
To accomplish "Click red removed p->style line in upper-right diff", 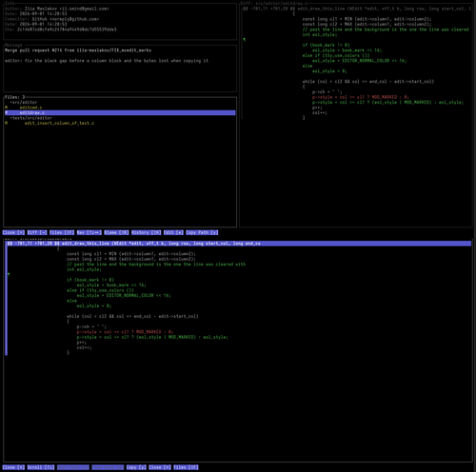I will (x=361, y=97).
